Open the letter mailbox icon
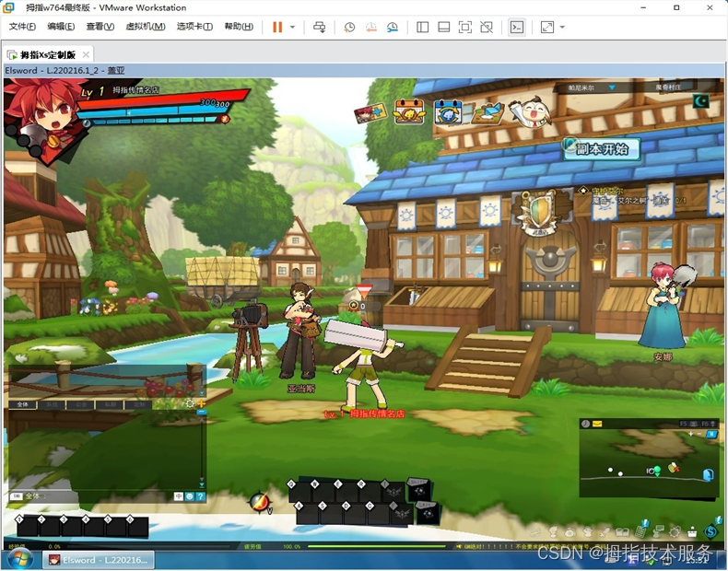Image resolution: width=728 pixels, height=571 pixels. (x=487, y=113)
